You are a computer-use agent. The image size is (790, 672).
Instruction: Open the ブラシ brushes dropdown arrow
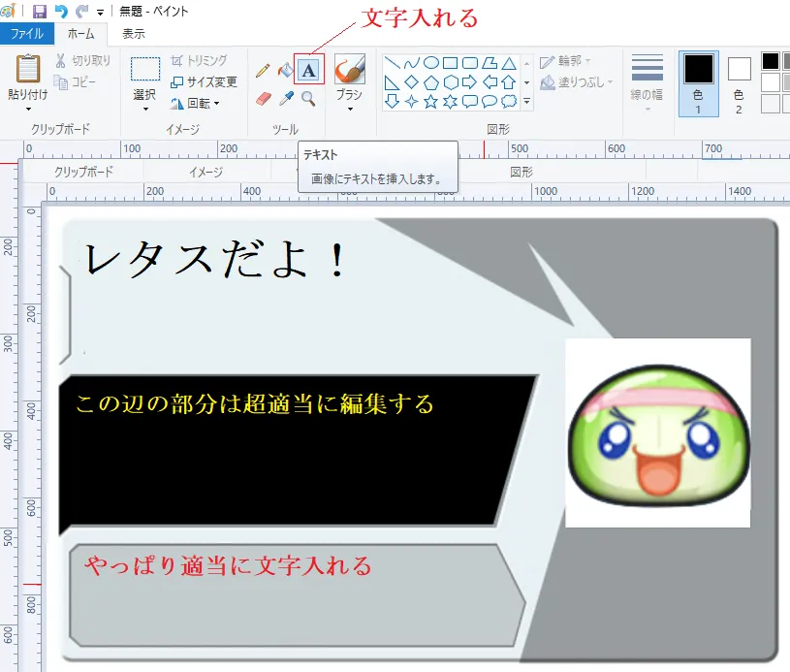tap(350, 110)
